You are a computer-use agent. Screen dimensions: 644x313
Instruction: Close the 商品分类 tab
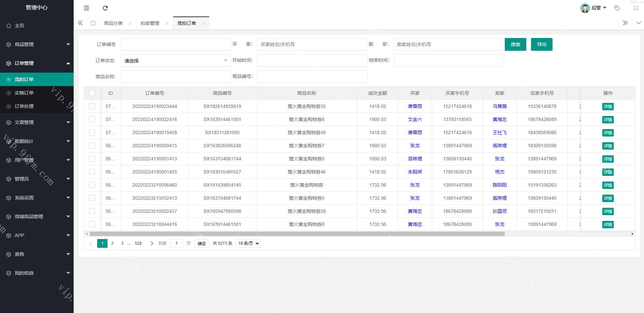click(x=130, y=23)
